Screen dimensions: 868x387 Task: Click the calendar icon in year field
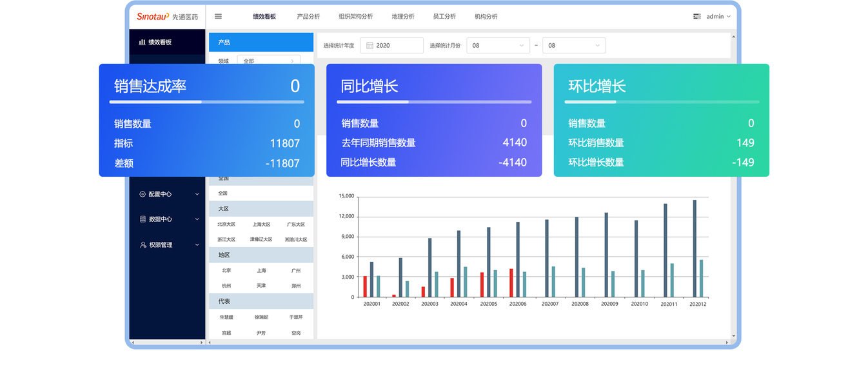tap(370, 46)
